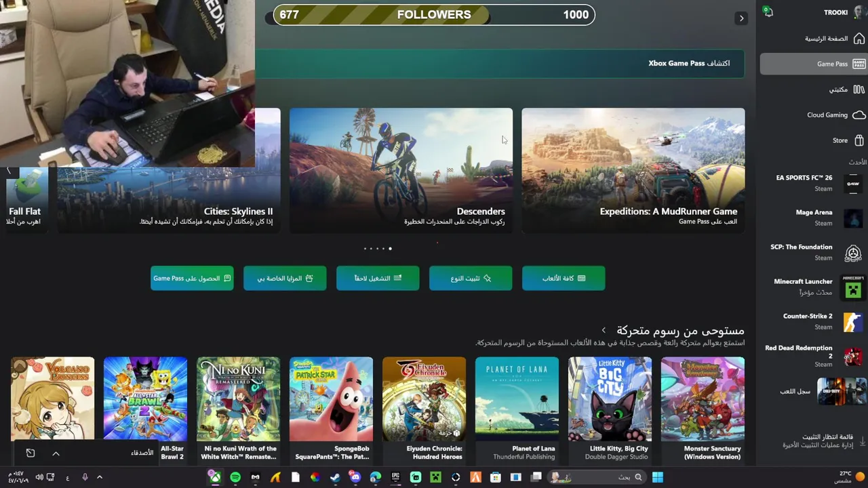
Task: Open the Windows Start button
Action: (x=657, y=477)
